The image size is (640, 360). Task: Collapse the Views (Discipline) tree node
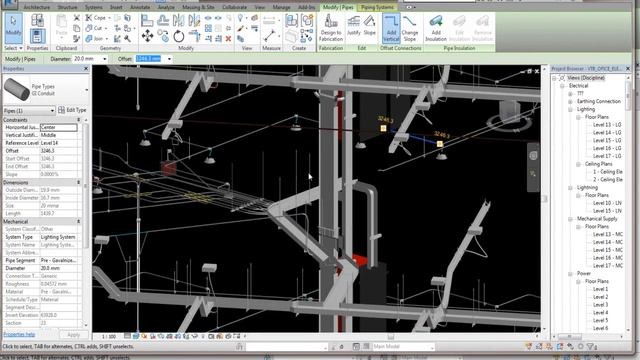point(554,78)
